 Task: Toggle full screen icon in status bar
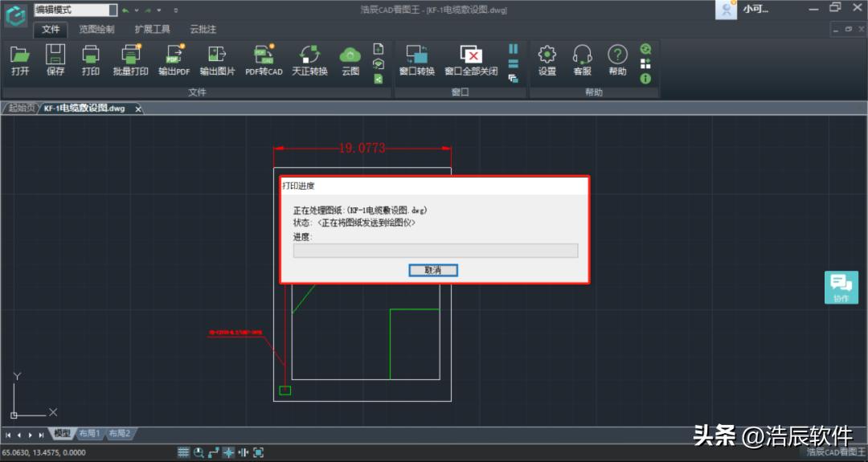point(259,452)
